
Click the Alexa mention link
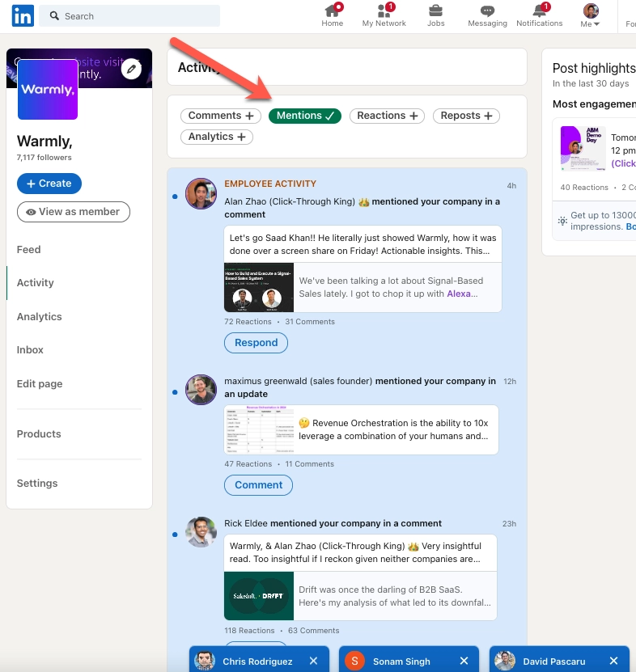coord(459,294)
